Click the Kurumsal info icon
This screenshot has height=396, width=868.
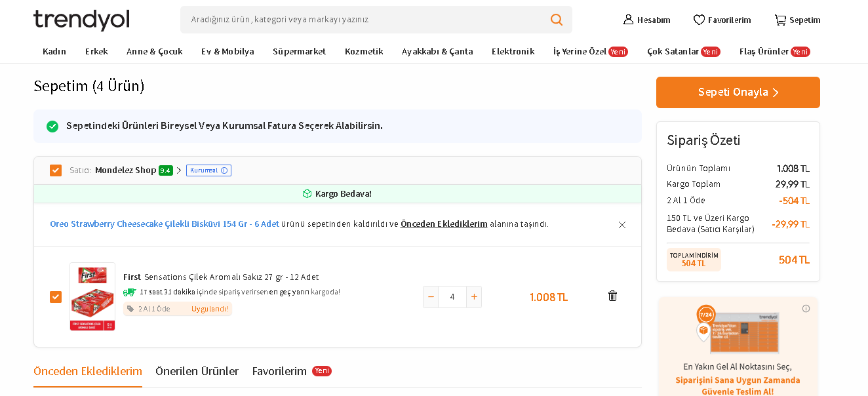(x=224, y=170)
